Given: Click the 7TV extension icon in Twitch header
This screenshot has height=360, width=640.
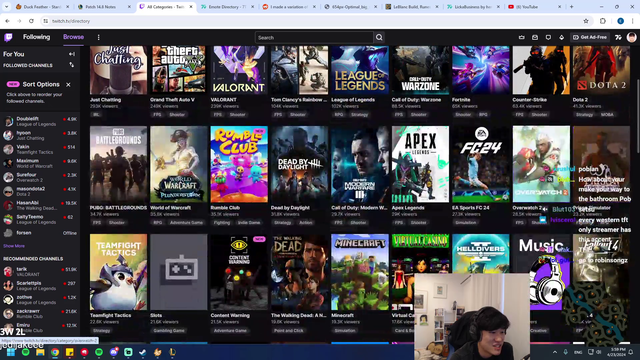Looking at the screenshot, I should 618,38.
